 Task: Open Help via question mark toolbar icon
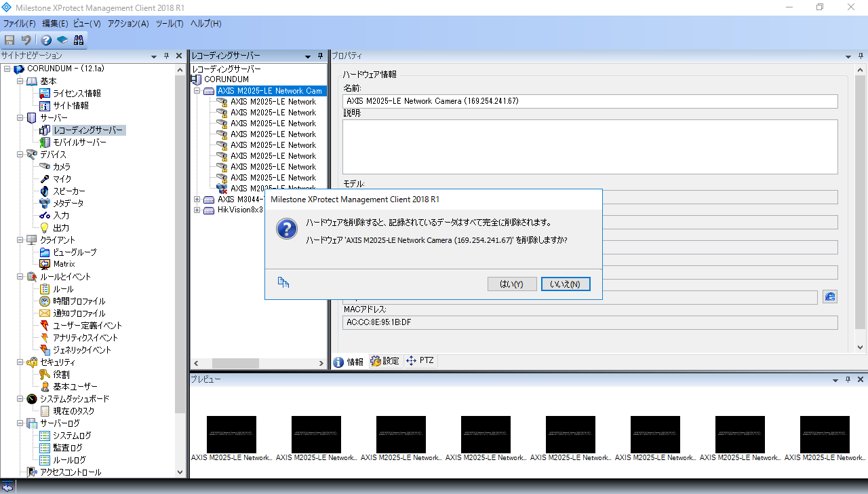[46, 40]
